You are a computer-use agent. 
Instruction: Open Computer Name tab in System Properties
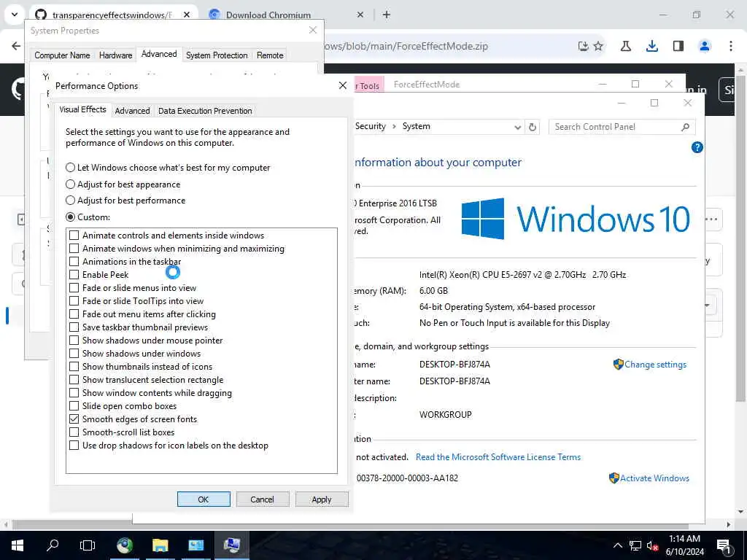pyautogui.click(x=62, y=55)
